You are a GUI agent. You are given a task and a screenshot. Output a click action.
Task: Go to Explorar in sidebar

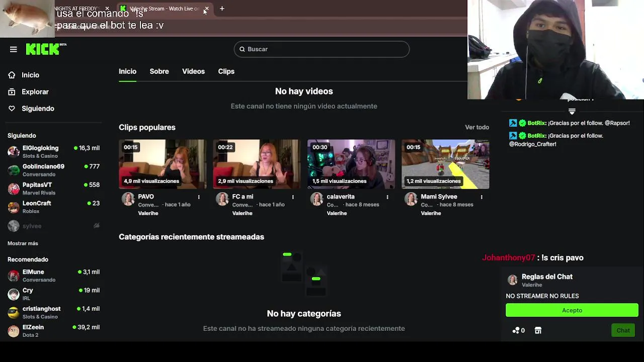pyautogui.click(x=35, y=92)
